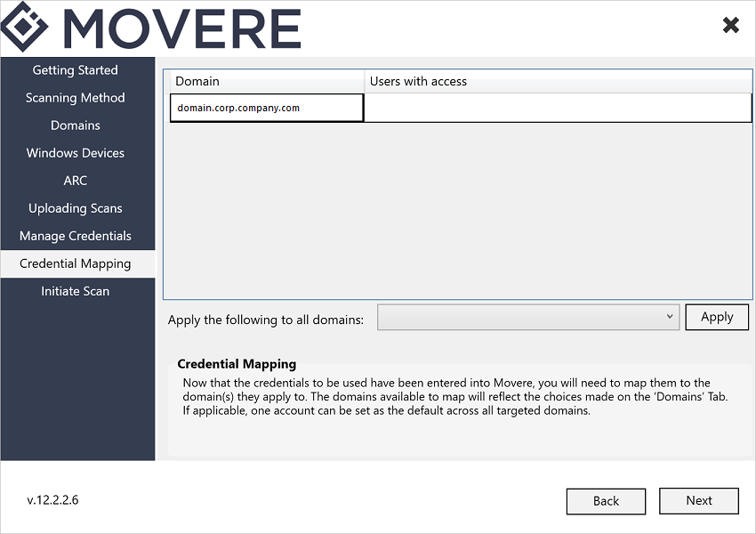756x534 pixels.
Task: Click the Apply button
Action: point(717,317)
